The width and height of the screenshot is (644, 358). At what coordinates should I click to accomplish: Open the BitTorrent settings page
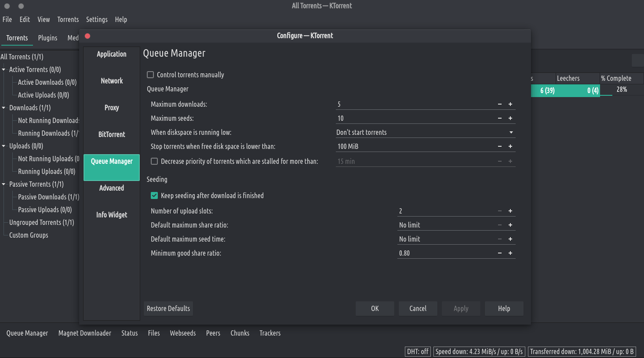(112, 141)
